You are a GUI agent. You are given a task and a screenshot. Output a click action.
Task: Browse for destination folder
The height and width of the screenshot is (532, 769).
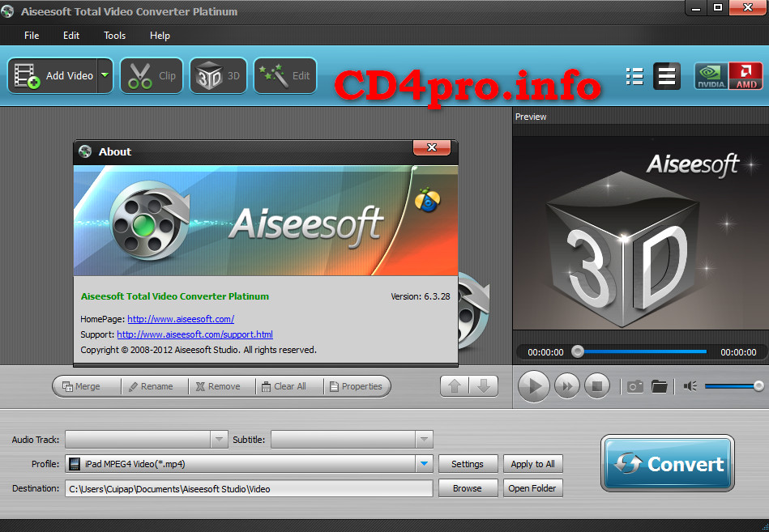pyautogui.click(x=468, y=488)
